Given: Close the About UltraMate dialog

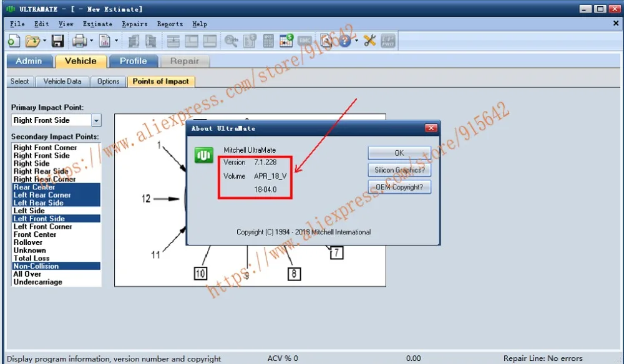Looking at the screenshot, I should (x=431, y=128).
